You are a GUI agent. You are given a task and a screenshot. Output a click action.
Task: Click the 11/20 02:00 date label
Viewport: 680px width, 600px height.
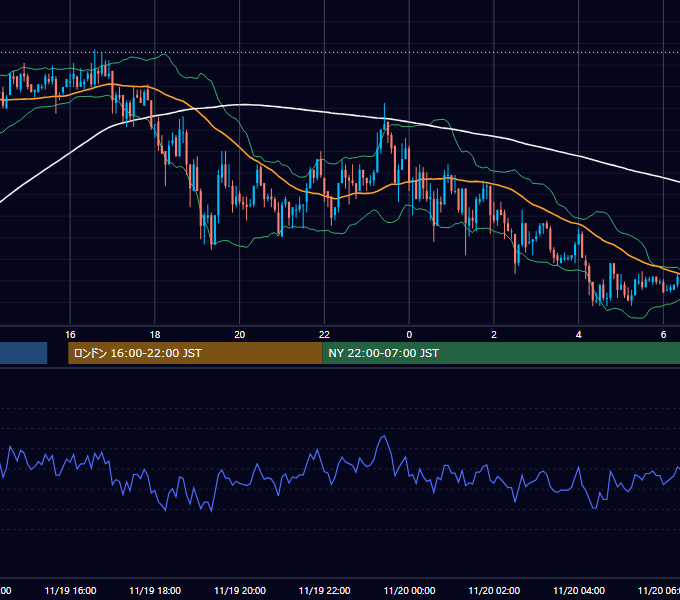click(494, 590)
